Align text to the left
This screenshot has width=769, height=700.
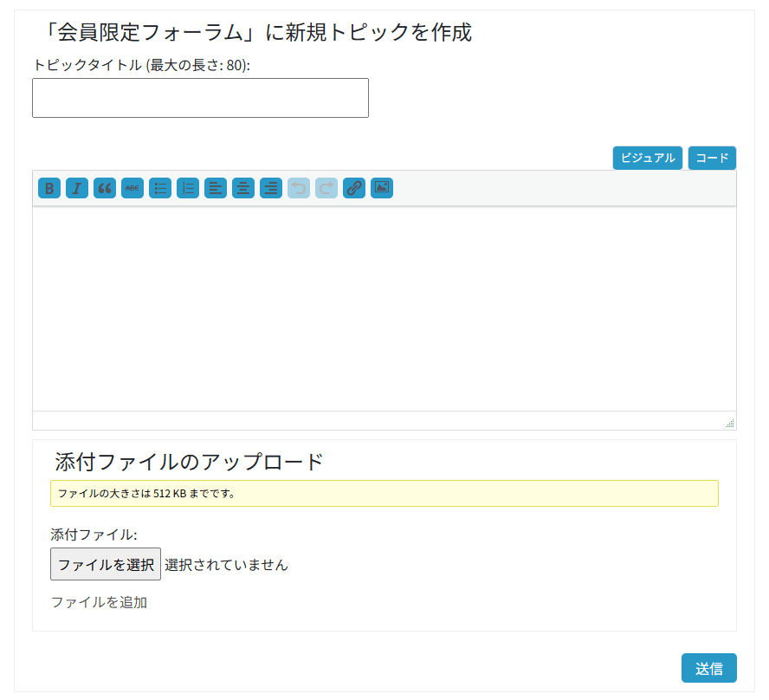(216, 188)
